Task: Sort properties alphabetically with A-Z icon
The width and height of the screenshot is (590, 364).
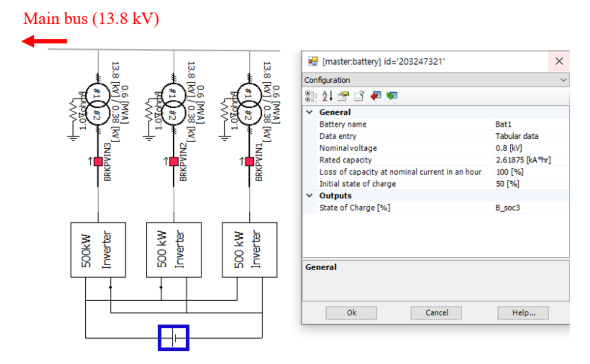Action: point(327,96)
